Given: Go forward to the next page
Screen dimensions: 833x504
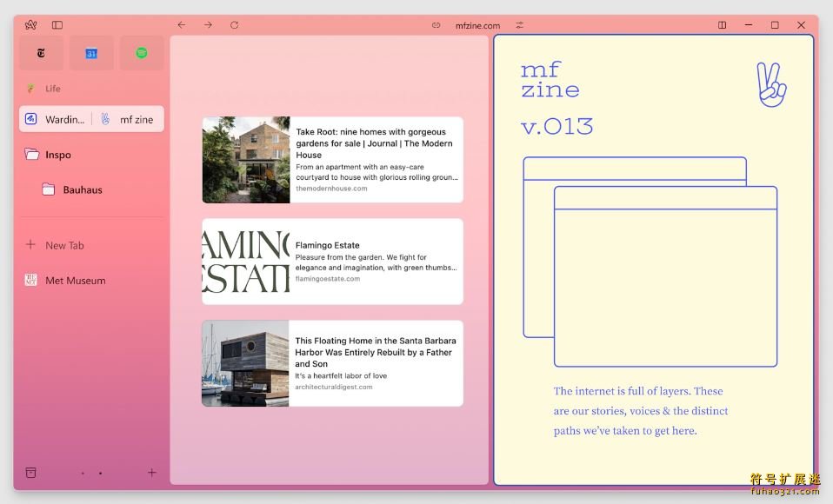Looking at the screenshot, I should [208, 25].
